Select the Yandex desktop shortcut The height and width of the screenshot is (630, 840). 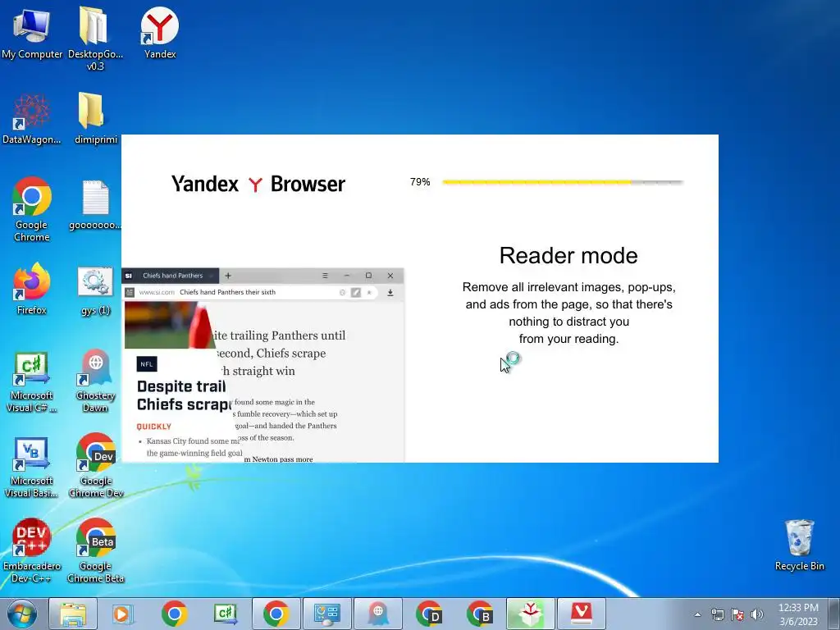coord(160,33)
